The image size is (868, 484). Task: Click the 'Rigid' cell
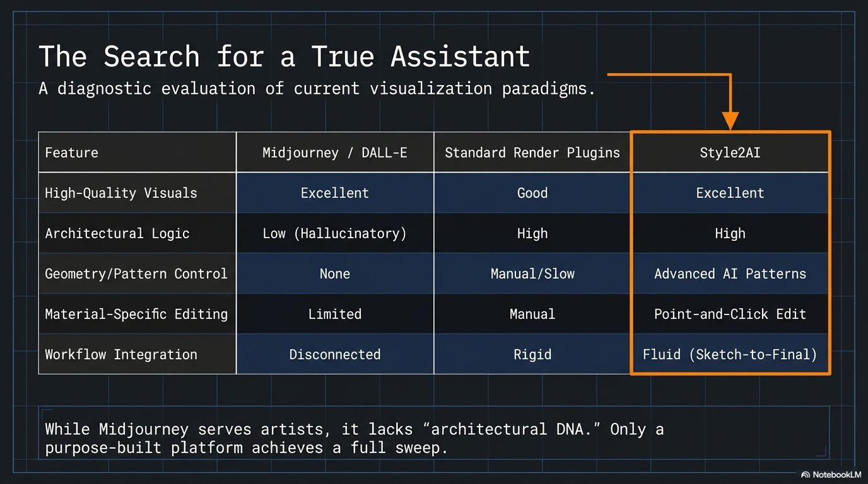point(532,354)
